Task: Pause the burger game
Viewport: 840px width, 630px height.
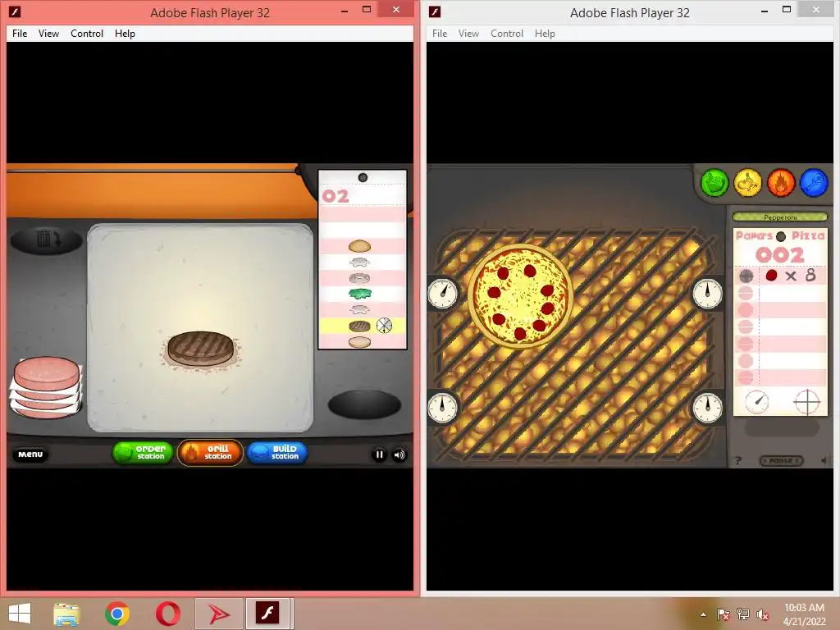Action: 379,454
